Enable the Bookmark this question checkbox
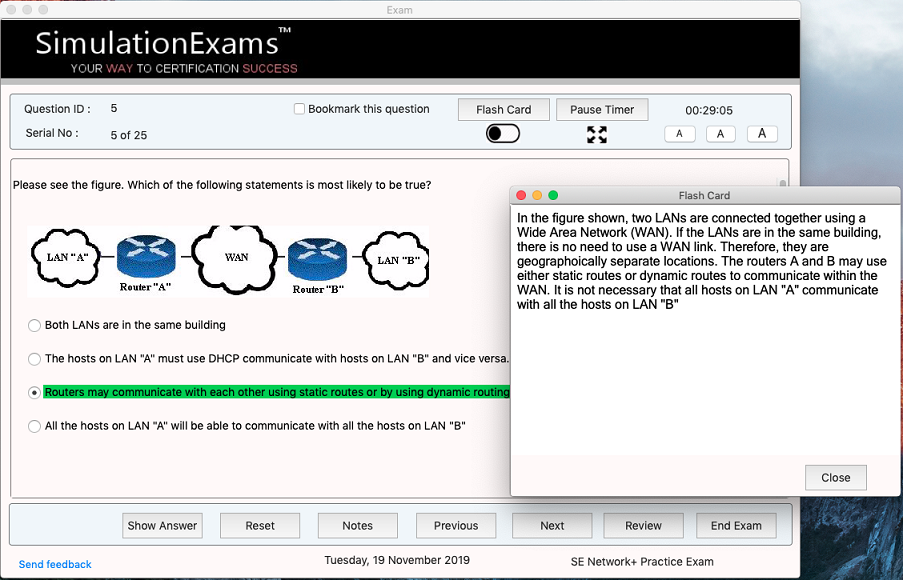 (x=297, y=109)
